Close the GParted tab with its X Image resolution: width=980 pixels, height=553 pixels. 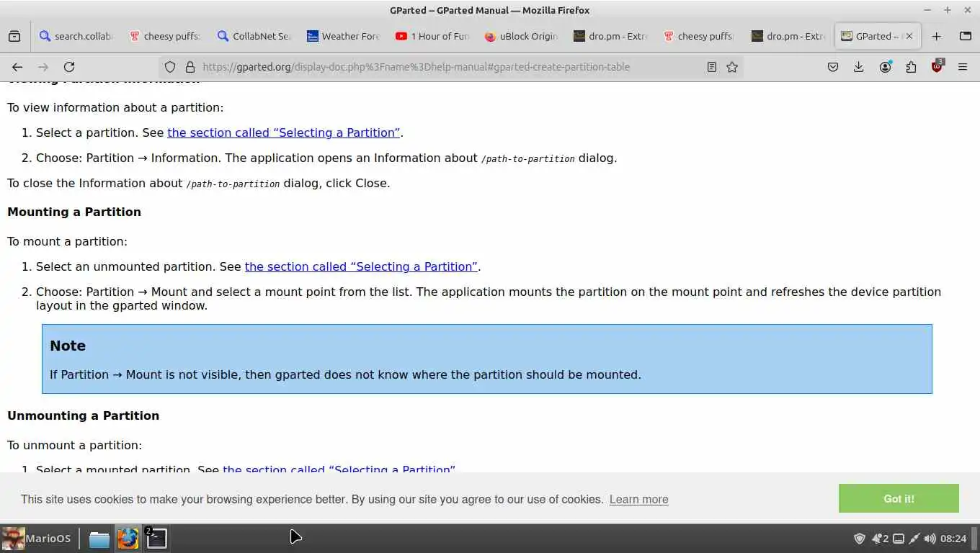(x=909, y=36)
